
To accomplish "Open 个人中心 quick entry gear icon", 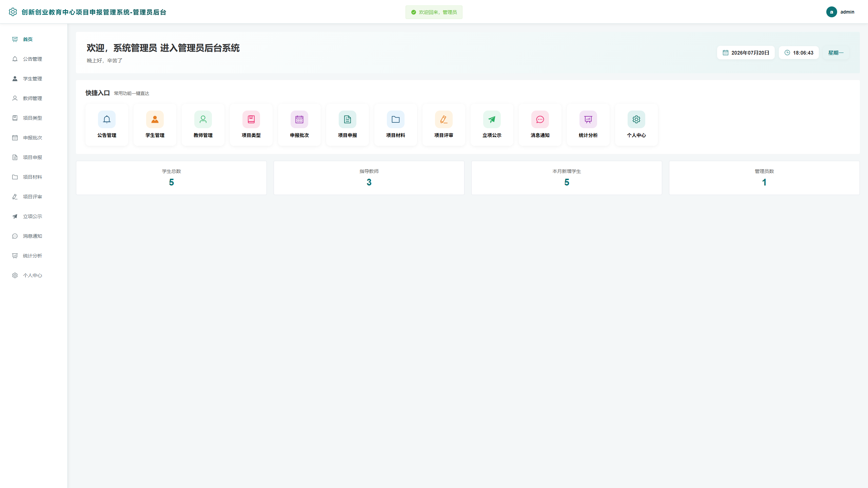I will pyautogui.click(x=636, y=119).
